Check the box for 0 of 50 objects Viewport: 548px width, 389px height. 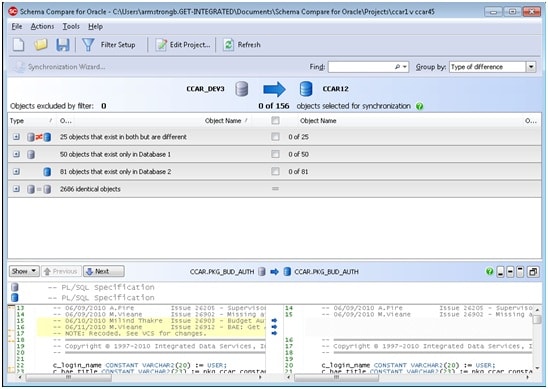(x=275, y=154)
